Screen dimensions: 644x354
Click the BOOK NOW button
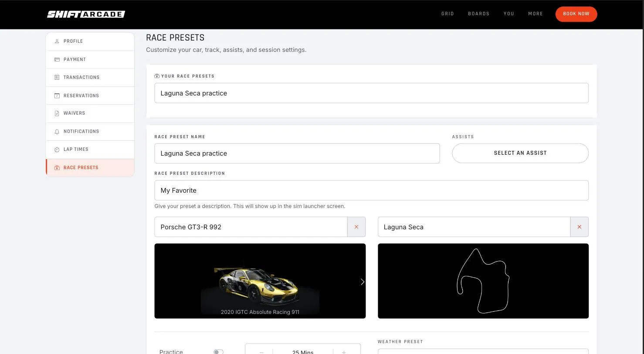pyautogui.click(x=576, y=14)
